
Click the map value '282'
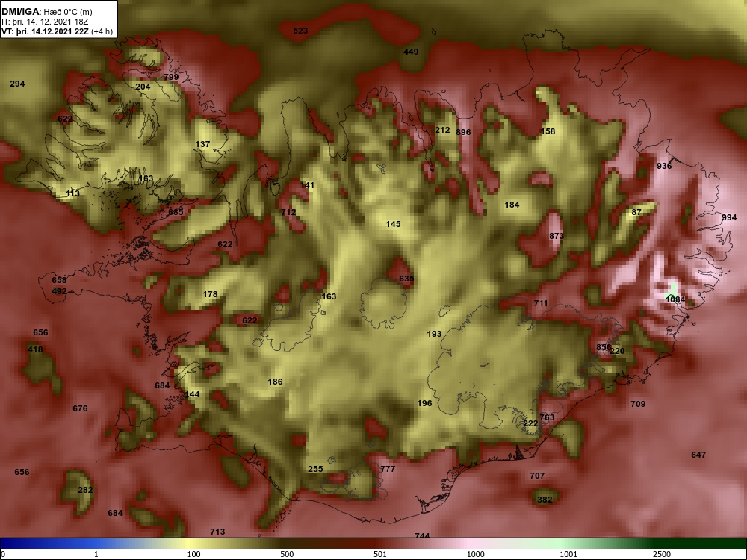(85, 490)
